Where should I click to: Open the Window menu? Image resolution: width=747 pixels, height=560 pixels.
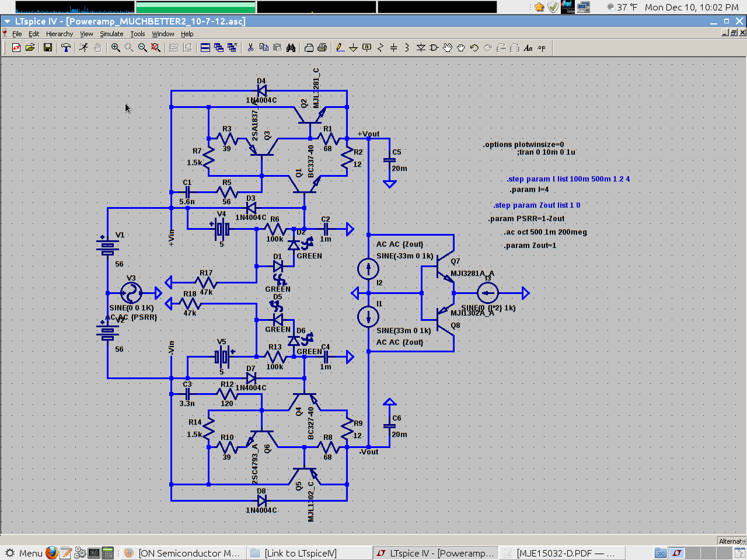coord(163,34)
